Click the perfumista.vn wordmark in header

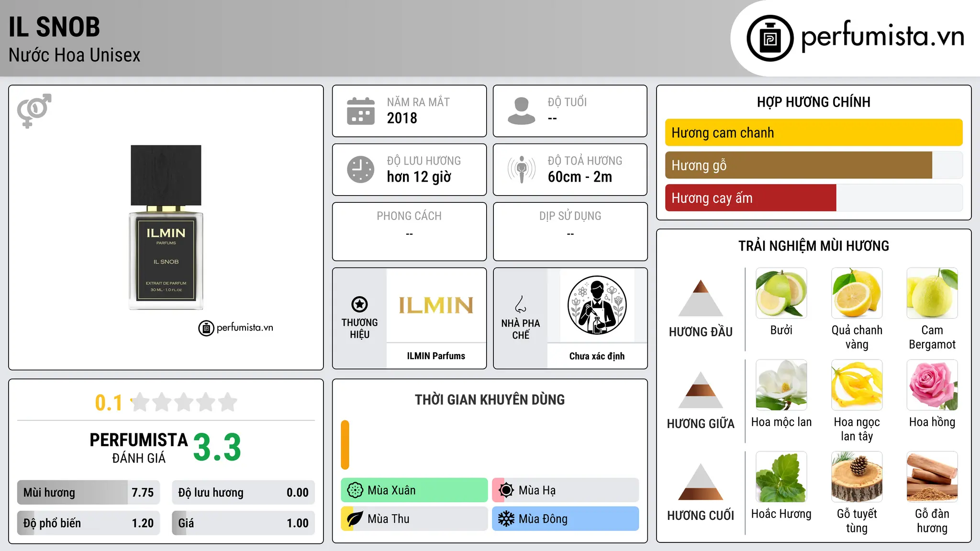pyautogui.click(x=883, y=37)
